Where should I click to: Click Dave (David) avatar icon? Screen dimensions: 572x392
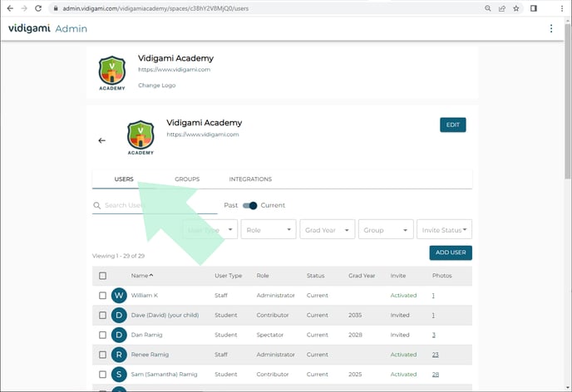pos(119,315)
